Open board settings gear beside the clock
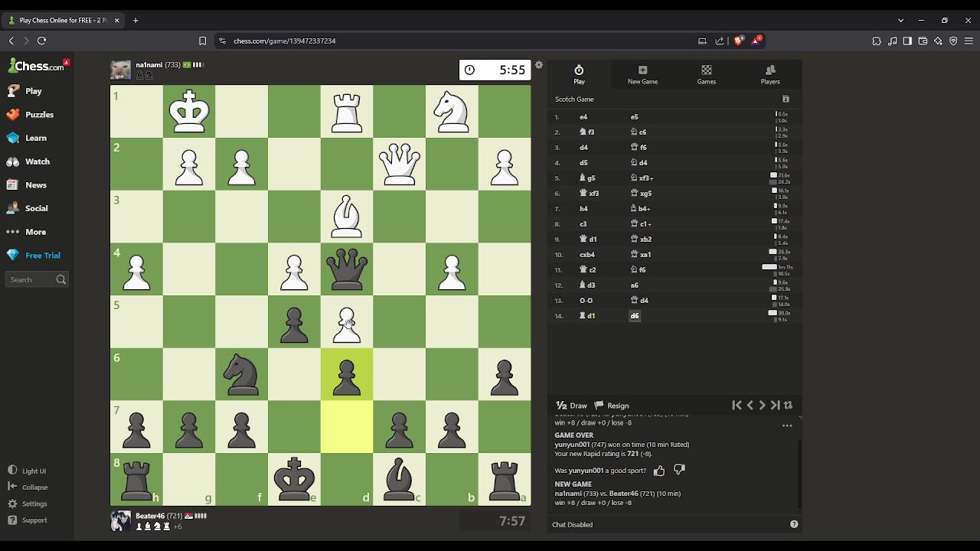The image size is (980, 551). [x=539, y=65]
